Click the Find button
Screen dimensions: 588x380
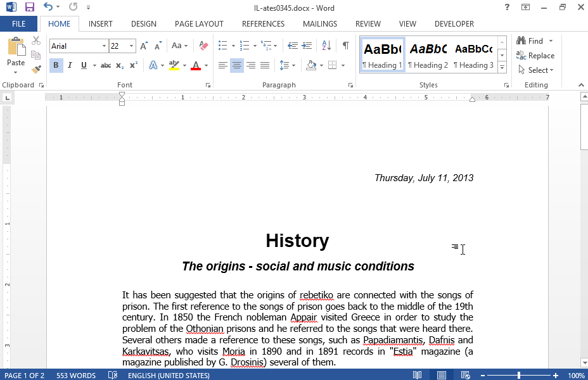tap(530, 41)
